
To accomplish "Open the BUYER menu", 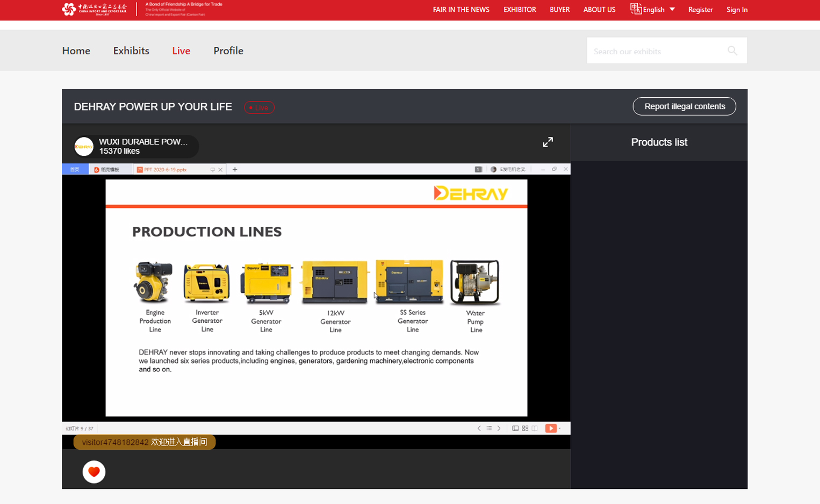I will point(559,10).
